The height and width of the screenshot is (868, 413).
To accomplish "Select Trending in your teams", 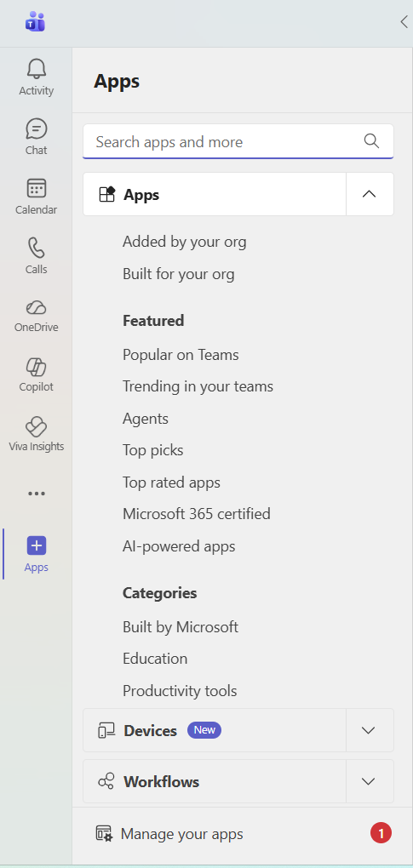I will tap(198, 386).
